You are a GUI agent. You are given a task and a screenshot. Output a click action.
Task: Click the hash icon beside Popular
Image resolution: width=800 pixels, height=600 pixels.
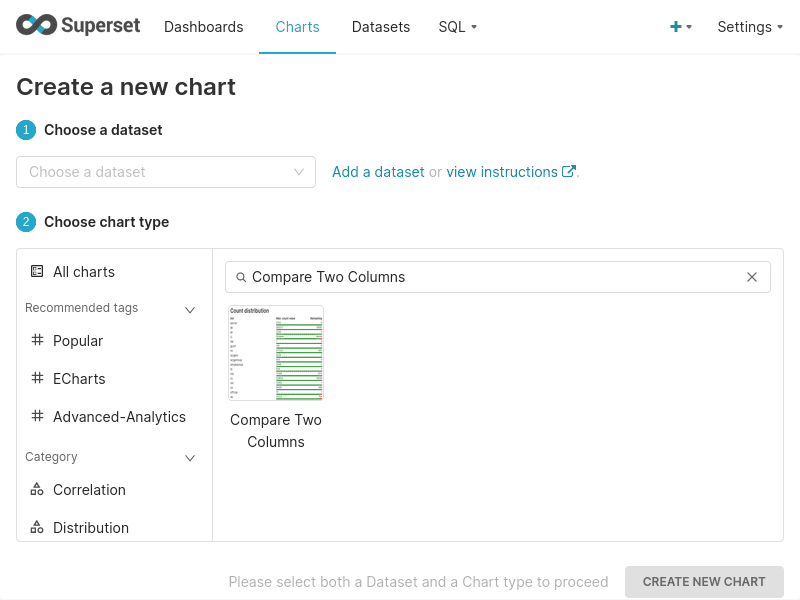pos(37,340)
